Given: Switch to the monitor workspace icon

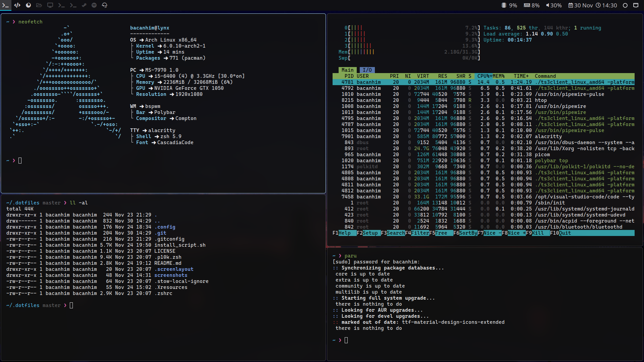Looking at the screenshot, I should (x=50, y=5).
